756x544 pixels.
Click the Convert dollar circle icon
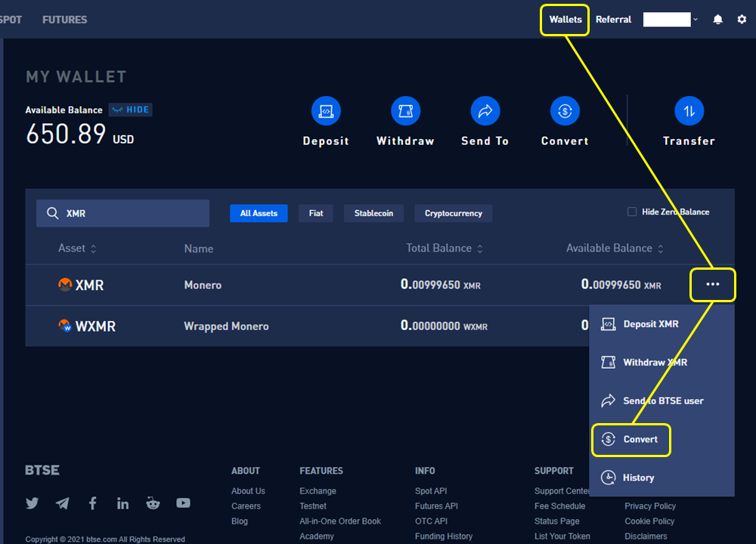[565, 111]
